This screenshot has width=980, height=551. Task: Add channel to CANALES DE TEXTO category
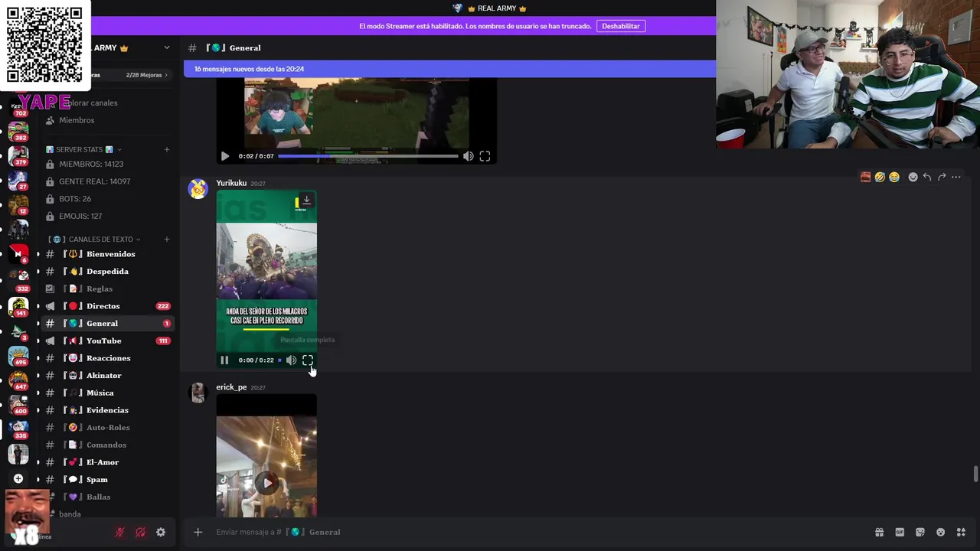[167, 239]
